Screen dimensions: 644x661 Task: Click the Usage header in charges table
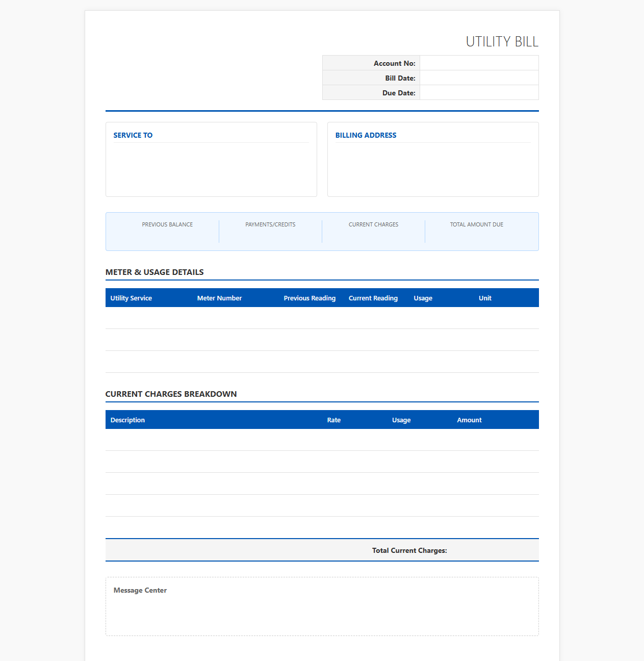click(401, 420)
